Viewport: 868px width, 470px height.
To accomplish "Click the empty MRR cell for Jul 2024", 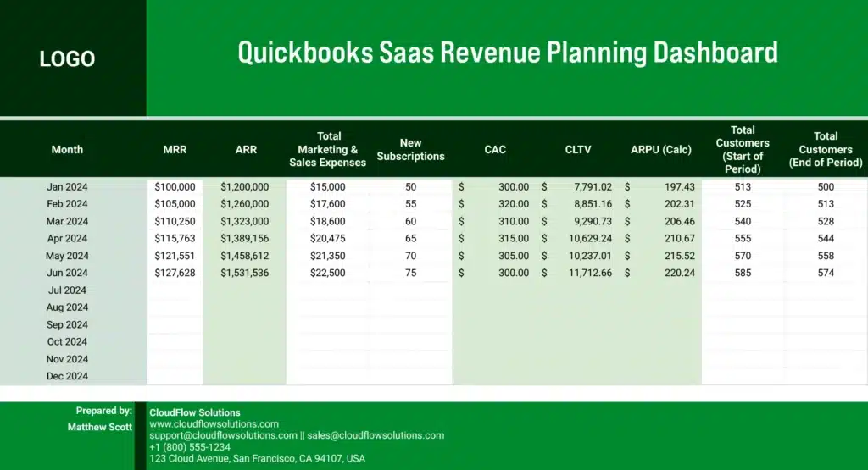I will (x=175, y=290).
